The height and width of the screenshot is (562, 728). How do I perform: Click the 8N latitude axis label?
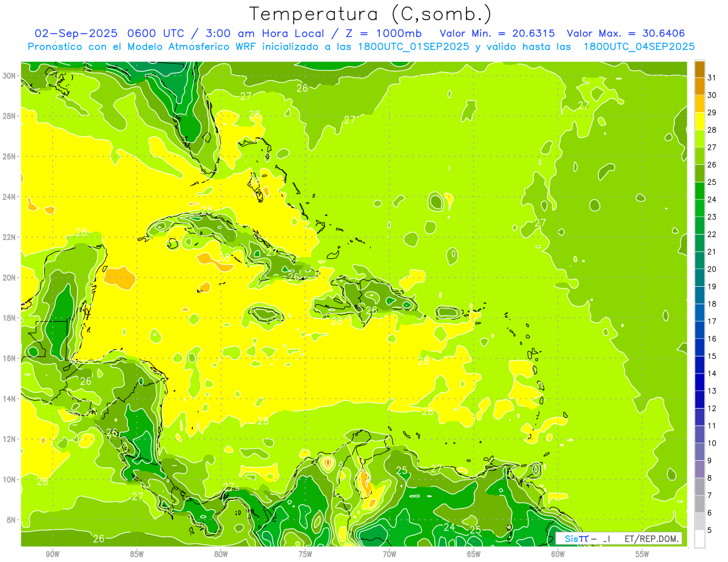[12, 520]
